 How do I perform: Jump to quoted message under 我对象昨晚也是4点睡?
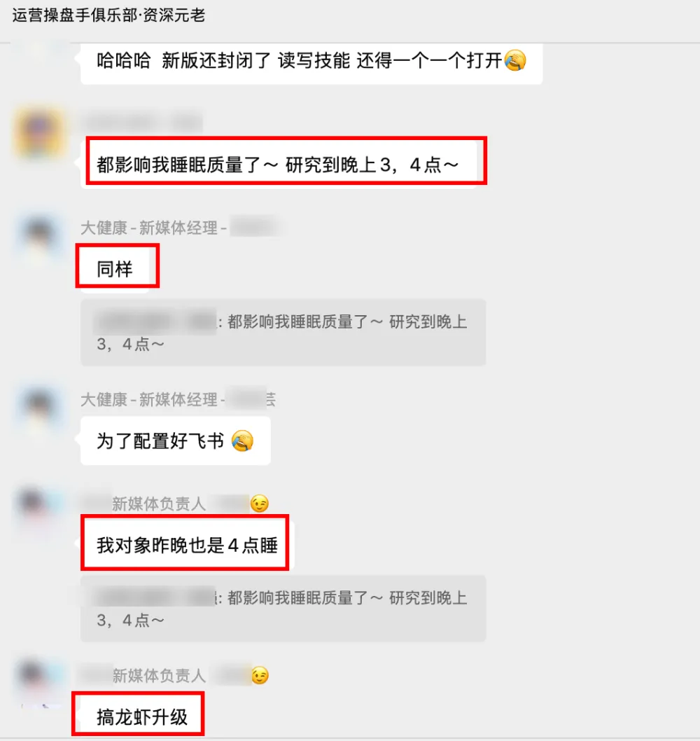click(283, 608)
